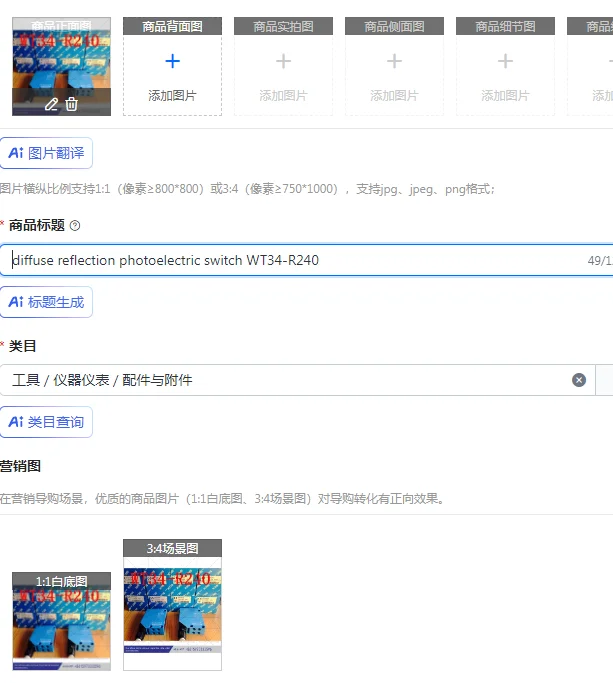Select the 1:1白底图 marketing thumbnail
Viewport: 613px width, 683px height.
tap(61, 621)
